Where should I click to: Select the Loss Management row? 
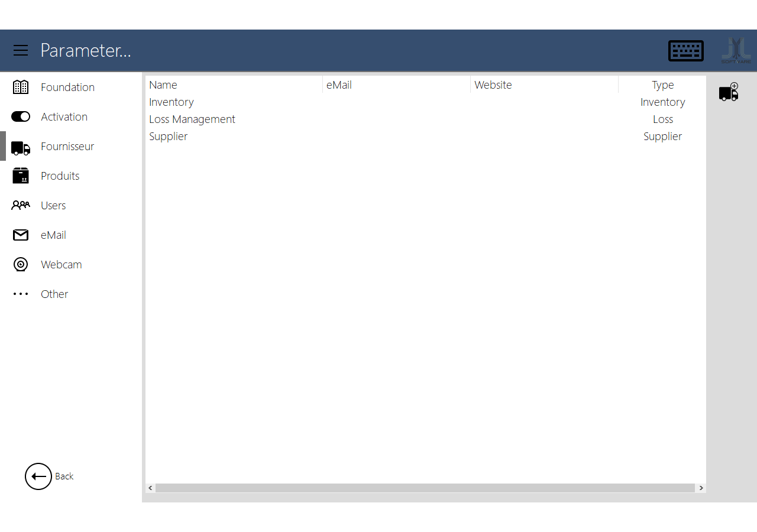coord(192,119)
